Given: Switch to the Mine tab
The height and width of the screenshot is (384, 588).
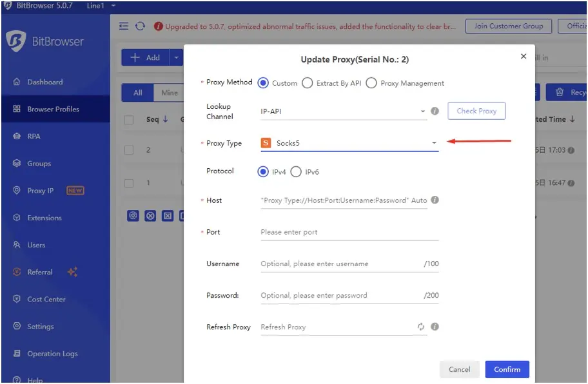Looking at the screenshot, I should [168, 92].
